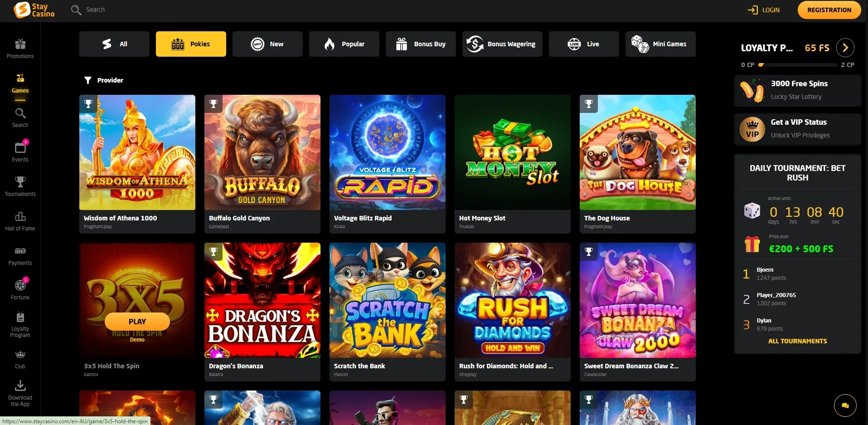Expand the Provider filter
The image size is (868, 425).
tap(103, 80)
